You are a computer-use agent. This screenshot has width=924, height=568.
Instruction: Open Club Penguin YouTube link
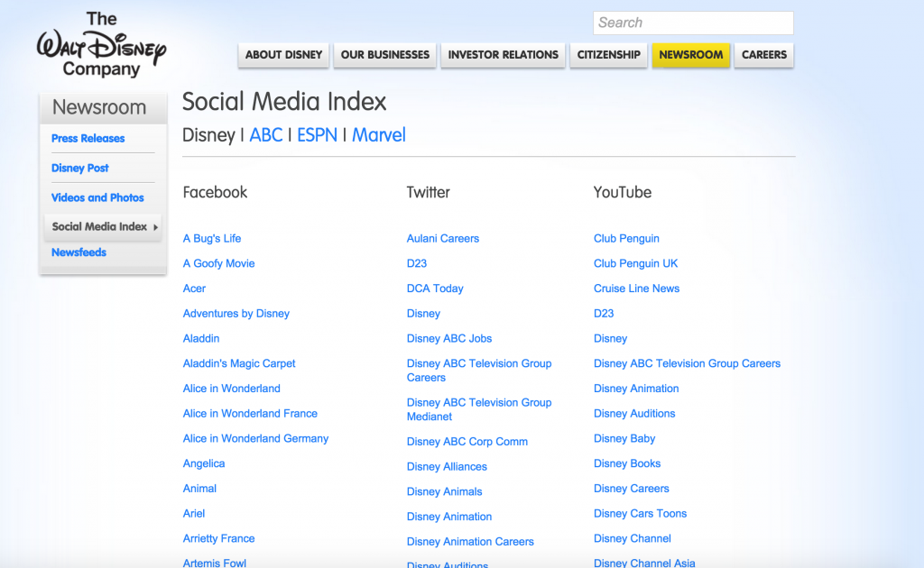626,238
